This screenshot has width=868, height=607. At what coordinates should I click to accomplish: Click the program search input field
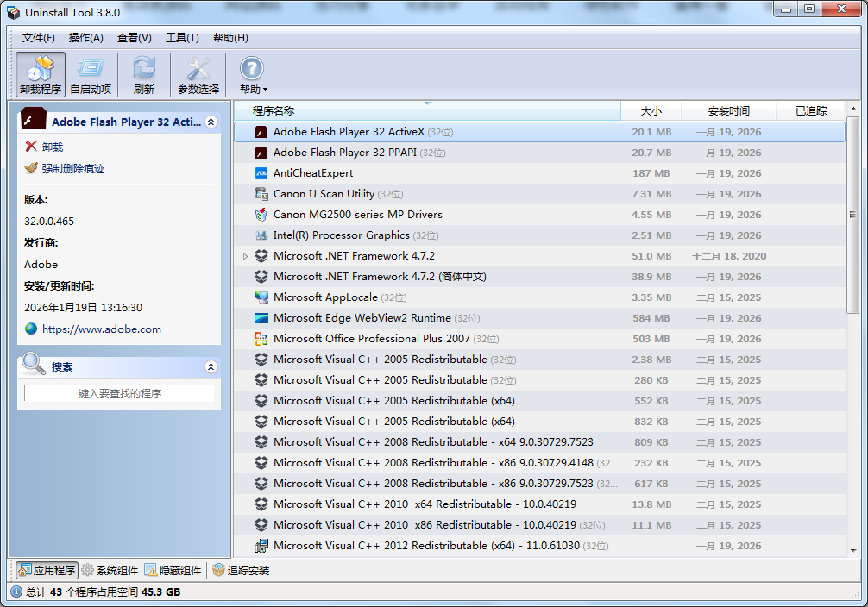pyautogui.click(x=119, y=393)
